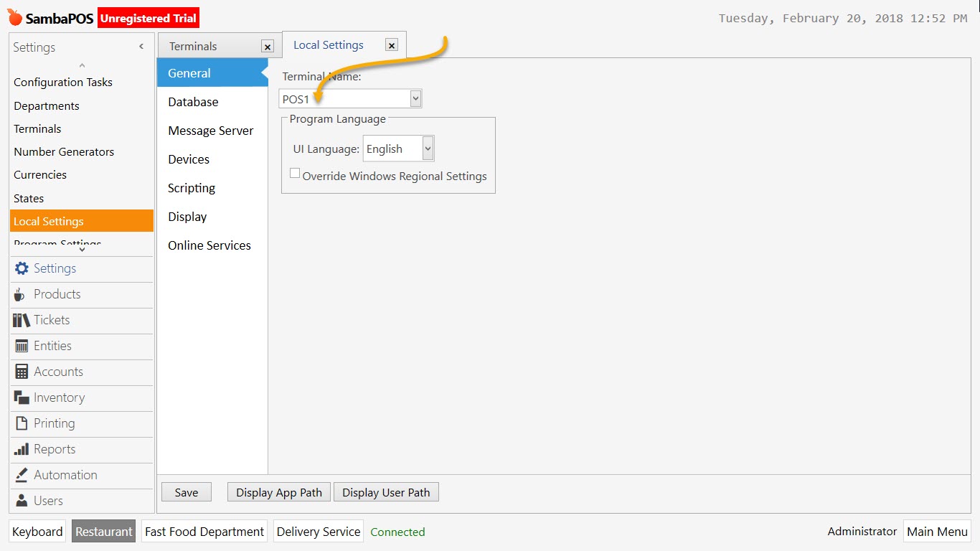Viewport: 980px width, 551px height.
Task: Click the Display User Path button
Action: tap(386, 491)
